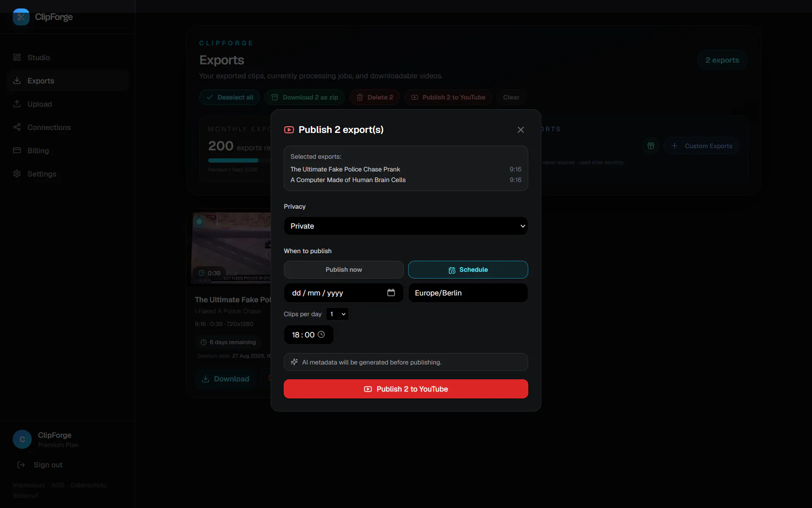Open the police chase video thumbnail
Screen dimensions: 812x508
click(232, 248)
